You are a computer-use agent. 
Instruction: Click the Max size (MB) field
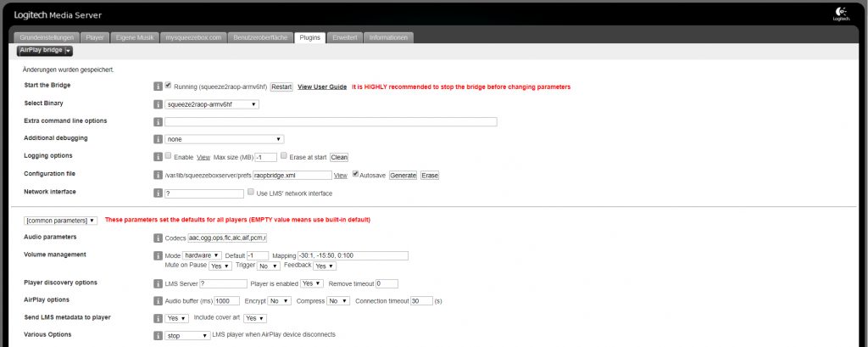(266, 158)
